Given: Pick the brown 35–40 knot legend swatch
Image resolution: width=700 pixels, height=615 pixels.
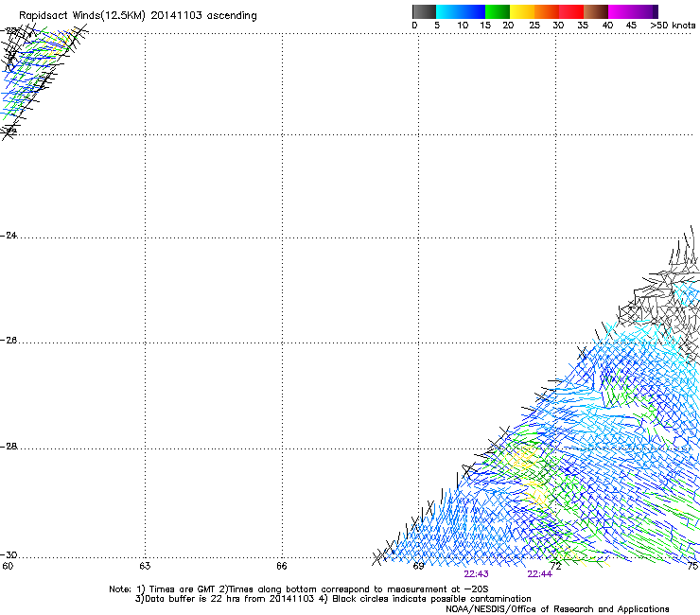Looking at the screenshot, I should tap(596, 11).
